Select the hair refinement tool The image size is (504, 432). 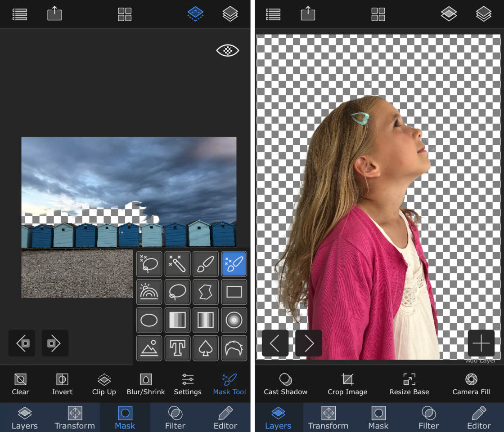tap(234, 348)
